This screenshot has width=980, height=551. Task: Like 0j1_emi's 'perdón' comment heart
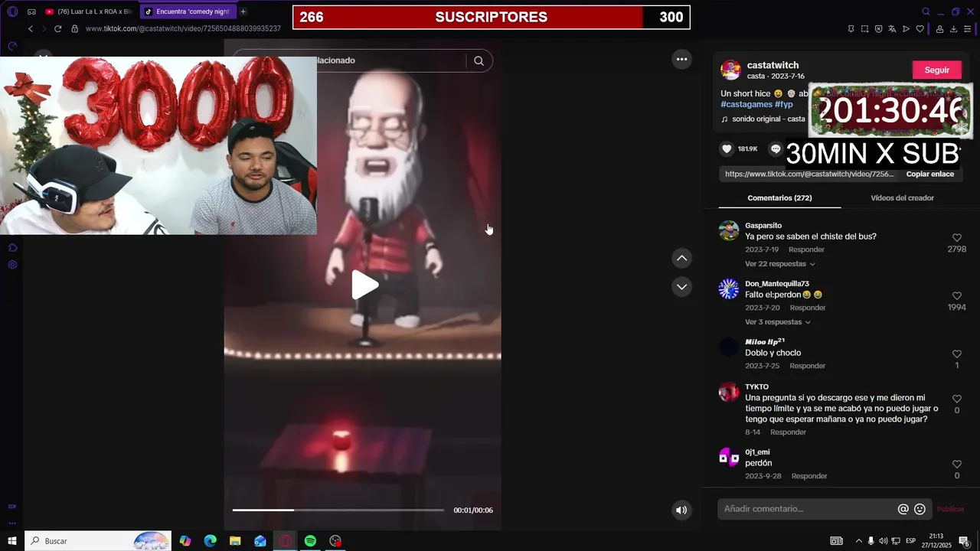click(x=957, y=465)
